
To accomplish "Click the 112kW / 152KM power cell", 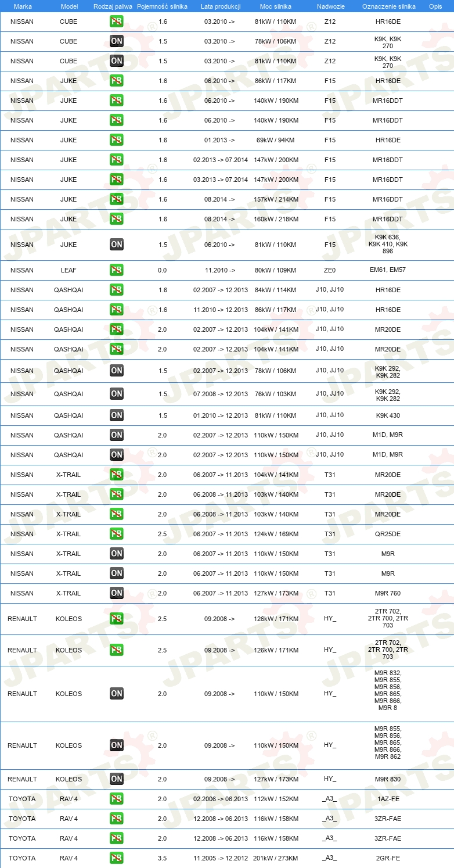I will click(x=276, y=799).
